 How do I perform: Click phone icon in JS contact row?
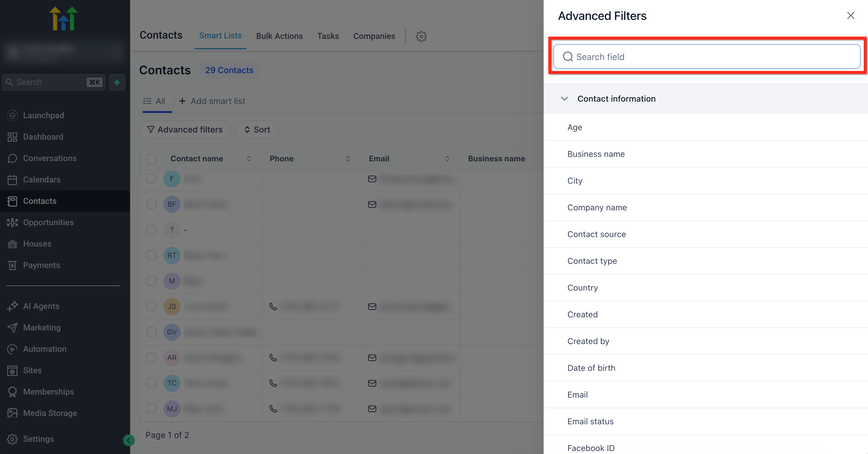[x=273, y=306]
